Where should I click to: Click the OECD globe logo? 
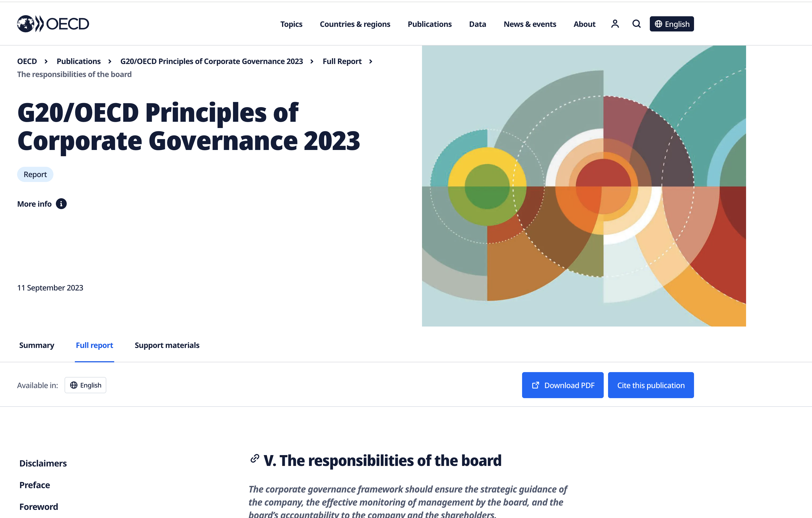[x=53, y=24]
